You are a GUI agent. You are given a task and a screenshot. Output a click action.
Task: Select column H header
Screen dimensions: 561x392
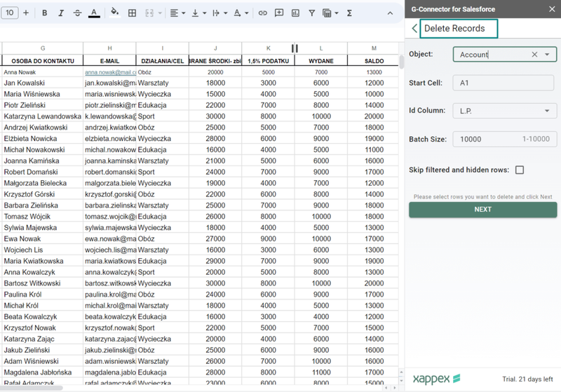pos(109,48)
